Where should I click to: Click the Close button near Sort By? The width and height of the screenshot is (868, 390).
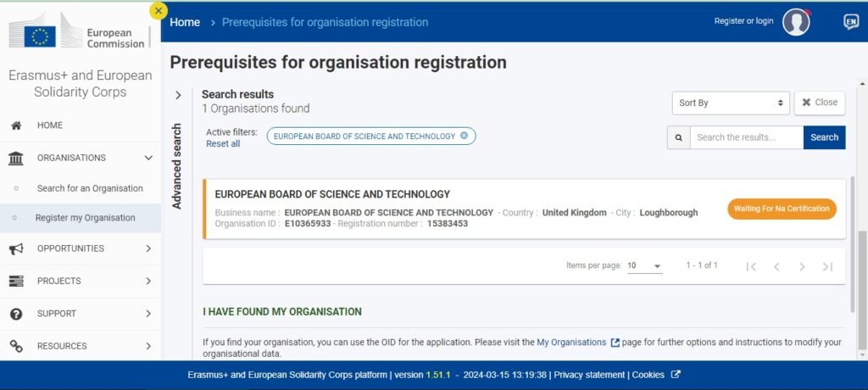(820, 103)
